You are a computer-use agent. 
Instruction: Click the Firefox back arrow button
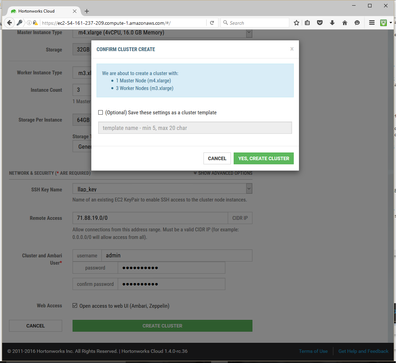(x=9, y=23)
